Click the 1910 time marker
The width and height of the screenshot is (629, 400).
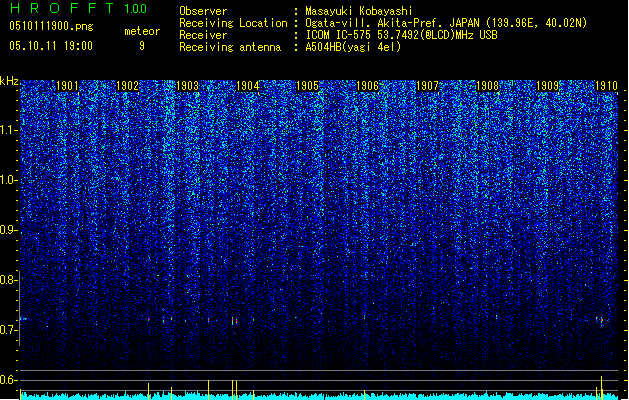(x=606, y=86)
